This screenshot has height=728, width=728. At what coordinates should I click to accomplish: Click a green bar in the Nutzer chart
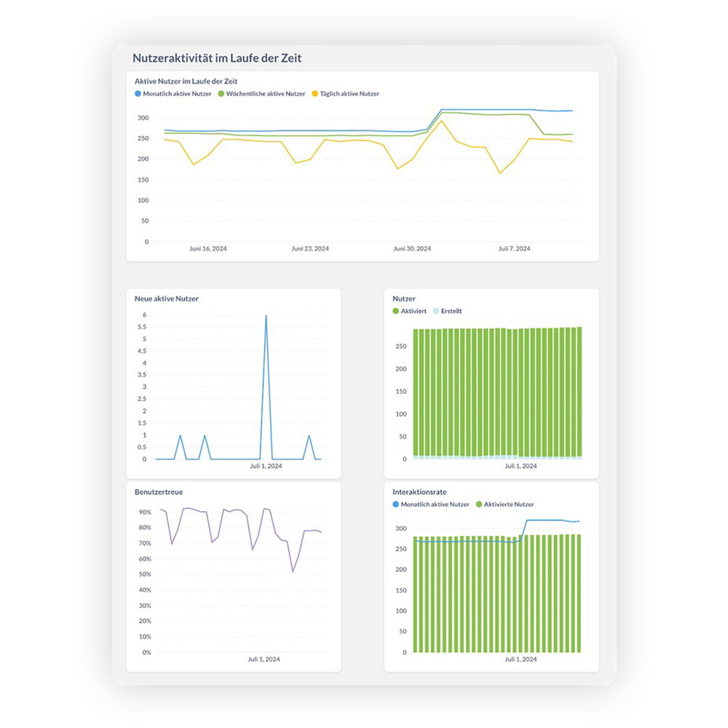(495, 393)
